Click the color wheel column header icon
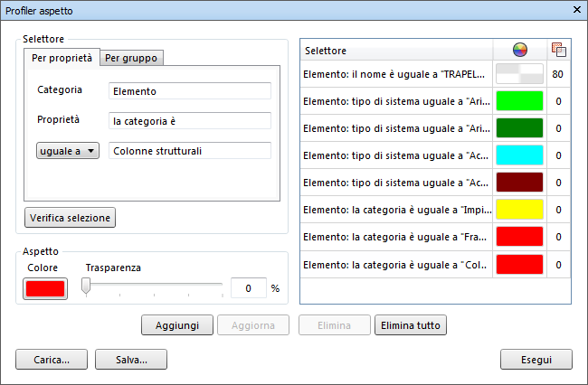The image size is (588, 385). [519, 50]
